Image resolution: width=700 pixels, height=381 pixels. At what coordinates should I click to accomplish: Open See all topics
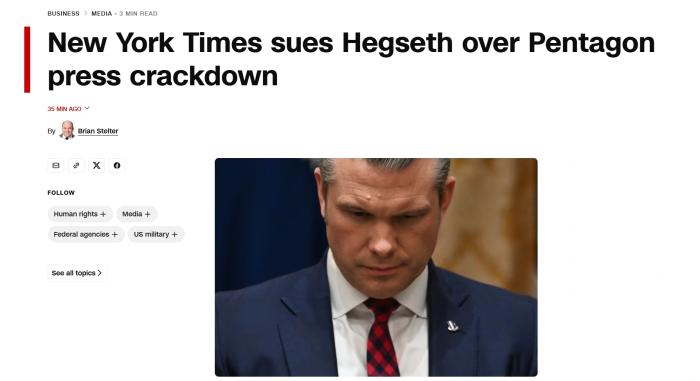point(77,273)
